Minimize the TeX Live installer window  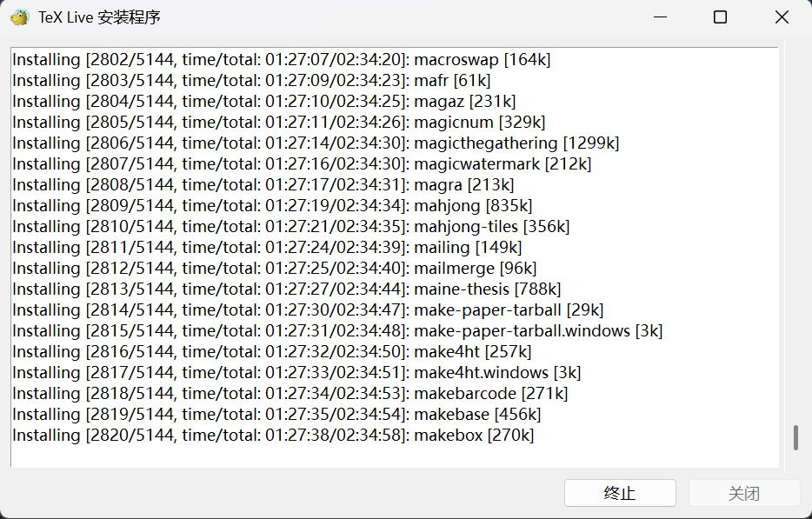point(660,17)
